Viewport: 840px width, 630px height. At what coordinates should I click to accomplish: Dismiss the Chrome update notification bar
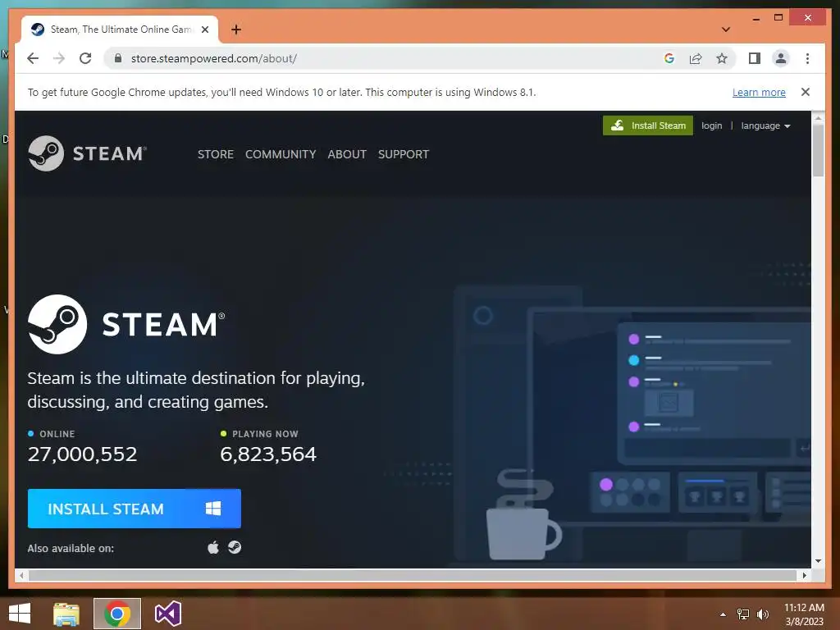pyautogui.click(x=806, y=92)
